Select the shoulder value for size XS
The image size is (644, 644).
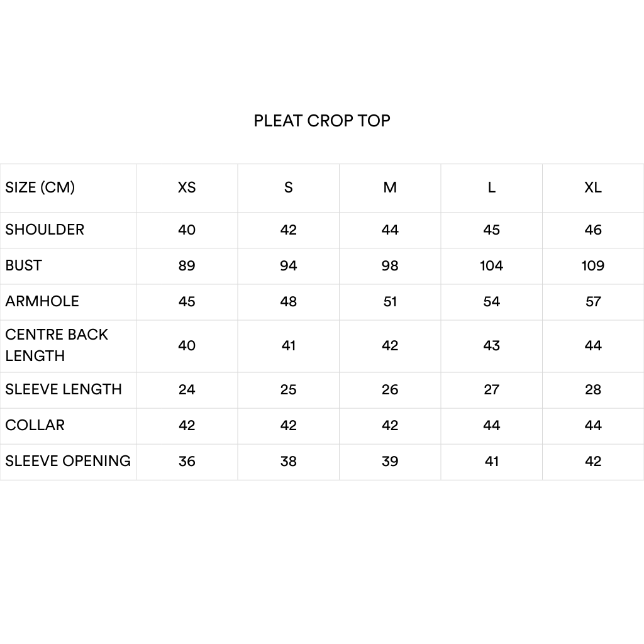(187, 230)
